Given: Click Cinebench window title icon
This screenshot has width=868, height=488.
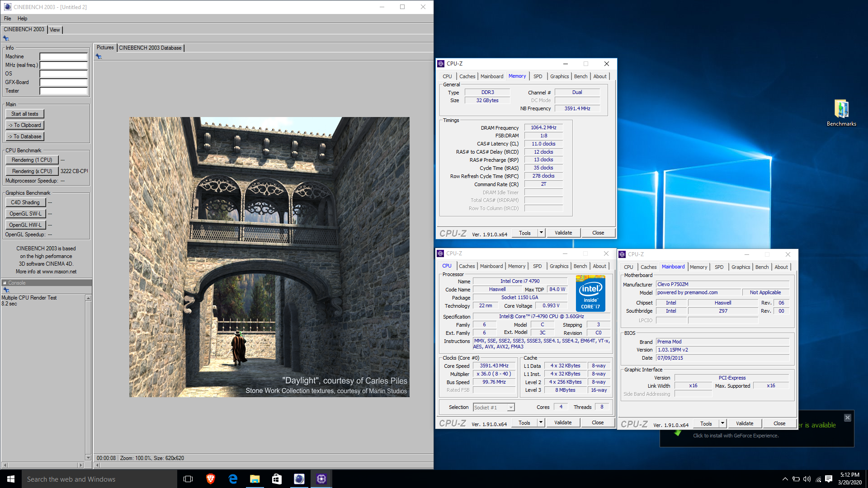Looking at the screenshot, I should tap(7, 7).
